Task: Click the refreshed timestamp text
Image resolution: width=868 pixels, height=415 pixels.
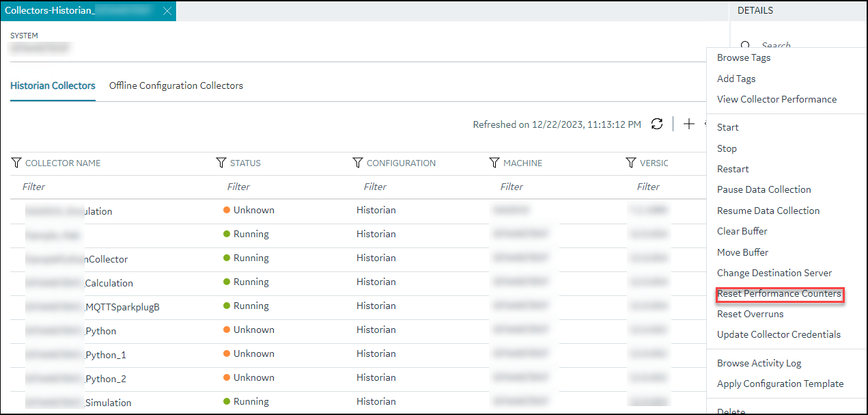Action: coord(557,124)
